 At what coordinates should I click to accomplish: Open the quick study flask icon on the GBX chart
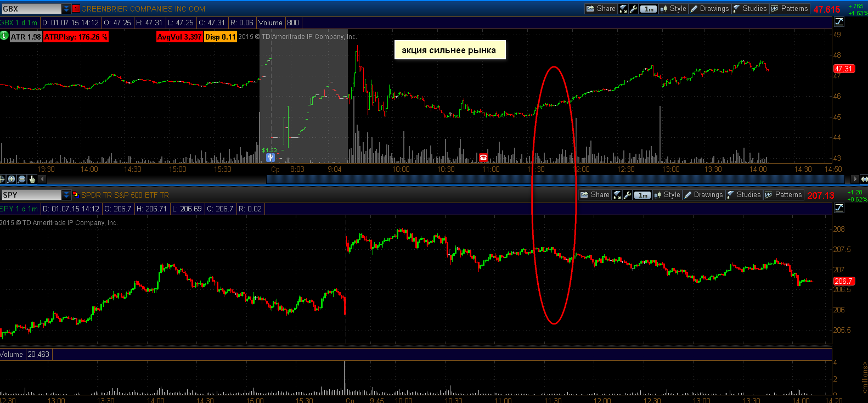(x=623, y=9)
